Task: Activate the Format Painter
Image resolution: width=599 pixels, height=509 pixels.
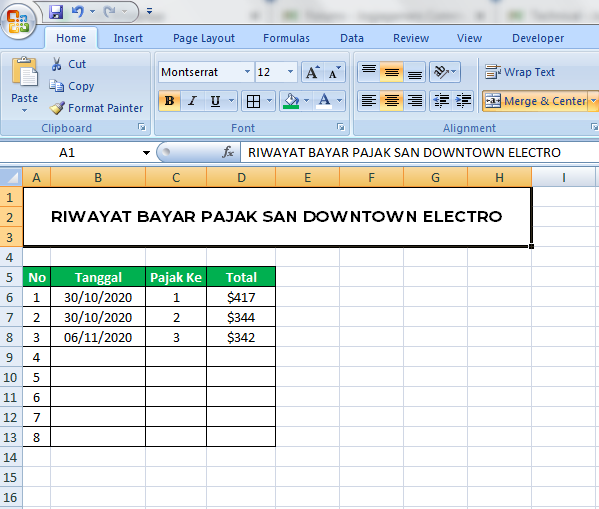Action: pos(96,108)
